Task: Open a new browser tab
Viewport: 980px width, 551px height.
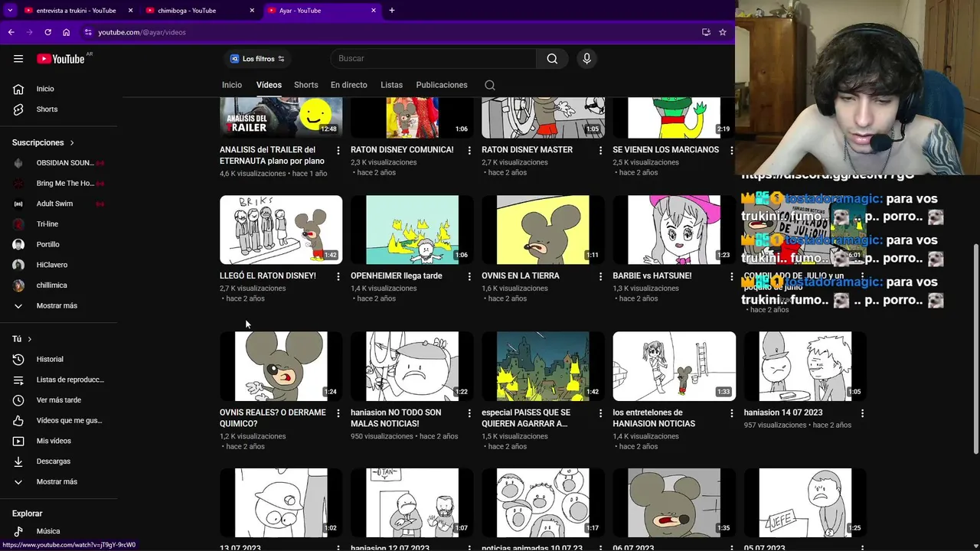Action: (x=392, y=11)
